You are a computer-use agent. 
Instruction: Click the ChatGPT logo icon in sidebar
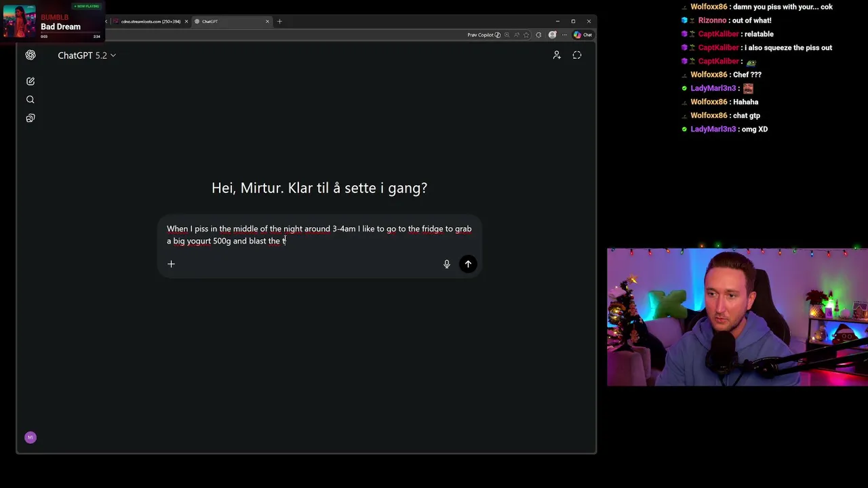coord(31,55)
